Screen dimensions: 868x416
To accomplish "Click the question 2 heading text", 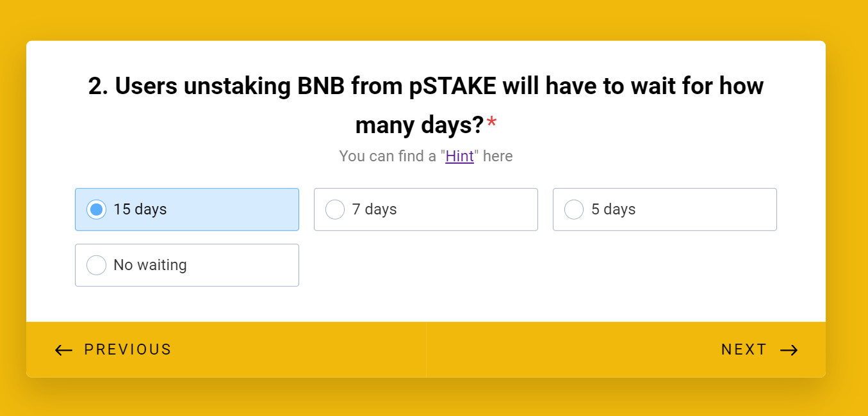I will point(425,87).
